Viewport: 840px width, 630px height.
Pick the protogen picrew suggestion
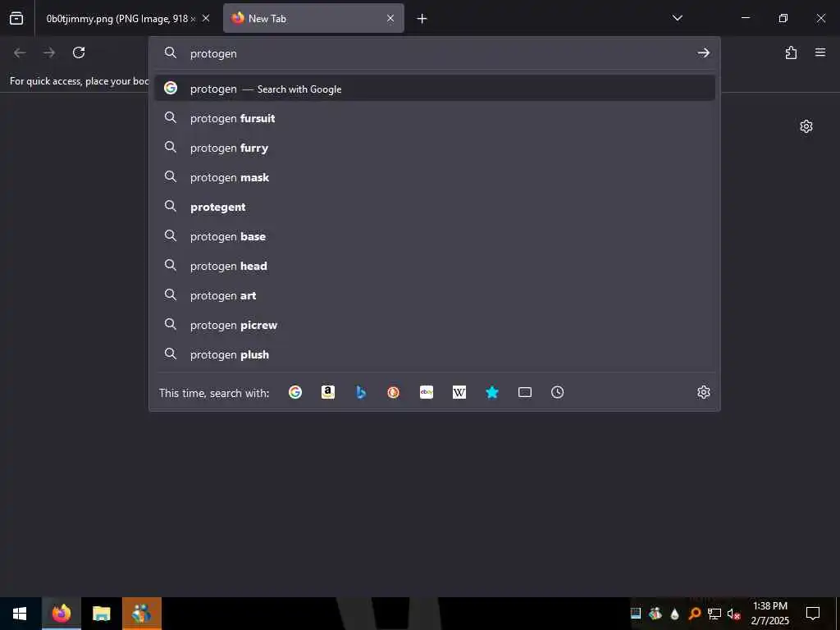pos(435,325)
